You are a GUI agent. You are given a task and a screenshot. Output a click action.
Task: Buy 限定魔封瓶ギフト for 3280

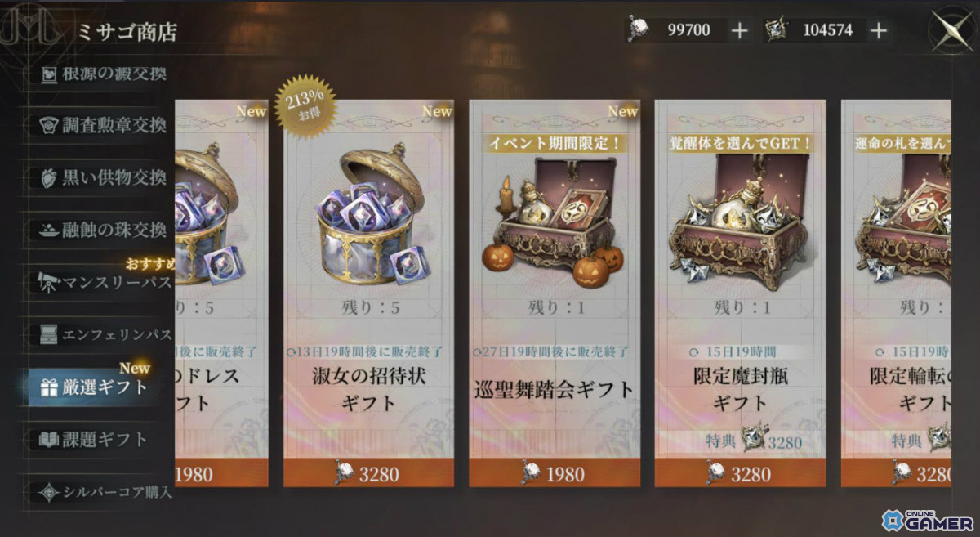pyautogui.click(x=740, y=473)
